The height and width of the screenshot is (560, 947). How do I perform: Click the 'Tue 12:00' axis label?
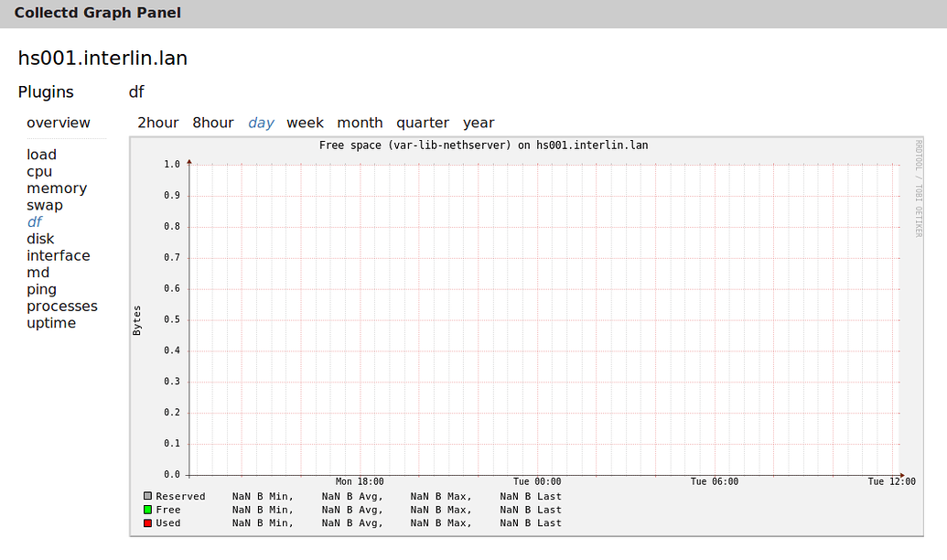point(891,481)
